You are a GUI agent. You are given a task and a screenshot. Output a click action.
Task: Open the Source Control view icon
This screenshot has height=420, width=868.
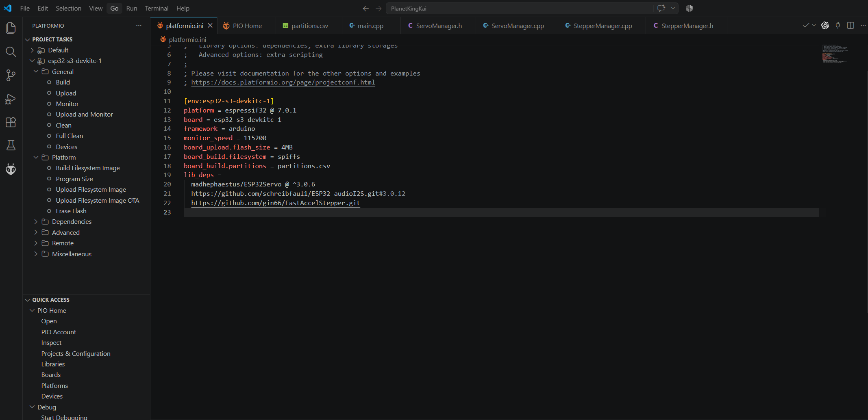click(x=11, y=75)
